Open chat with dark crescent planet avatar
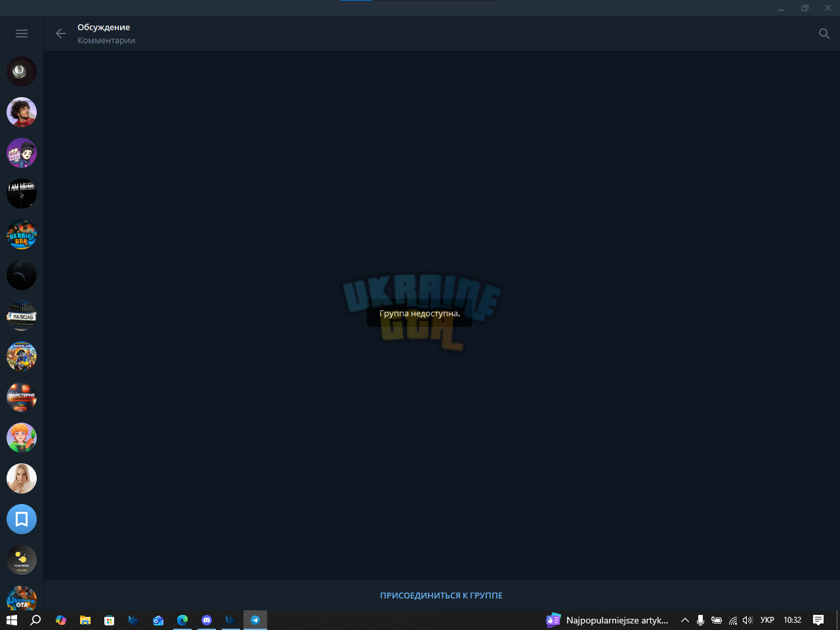This screenshot has width=840, height=630. [22, 275]
